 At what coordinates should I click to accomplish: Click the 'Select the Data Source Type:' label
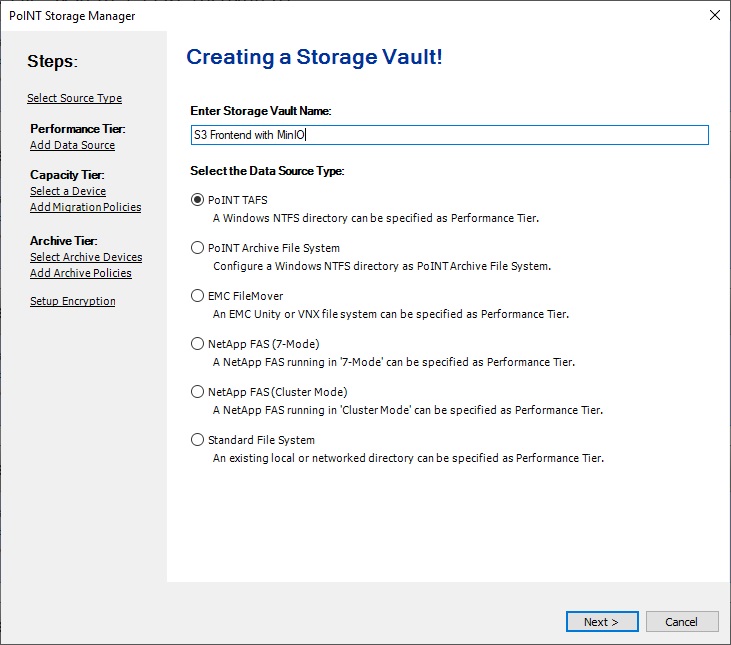click(267, 171)
